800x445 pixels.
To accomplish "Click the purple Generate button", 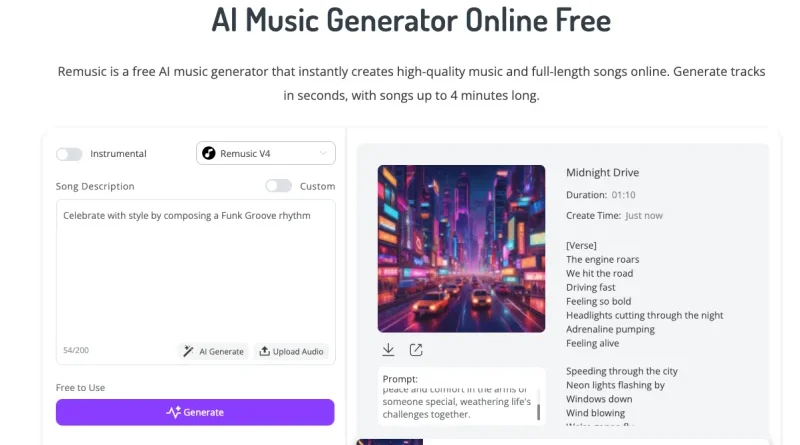I will point(195,412).
